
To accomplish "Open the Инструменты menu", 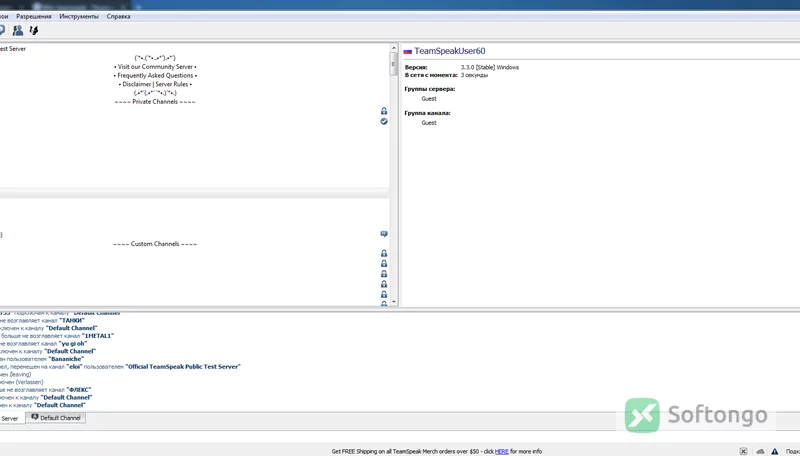I will coord(79,16).
